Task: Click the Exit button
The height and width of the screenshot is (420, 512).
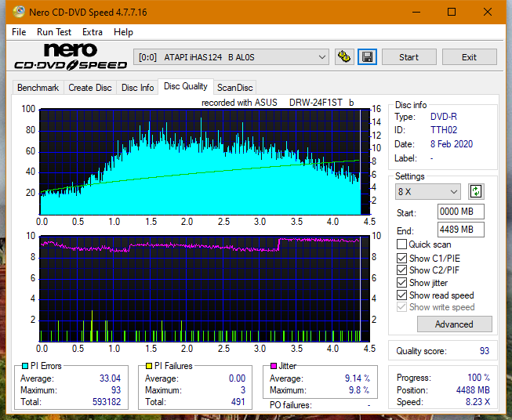Action: [x=469, y=57]
